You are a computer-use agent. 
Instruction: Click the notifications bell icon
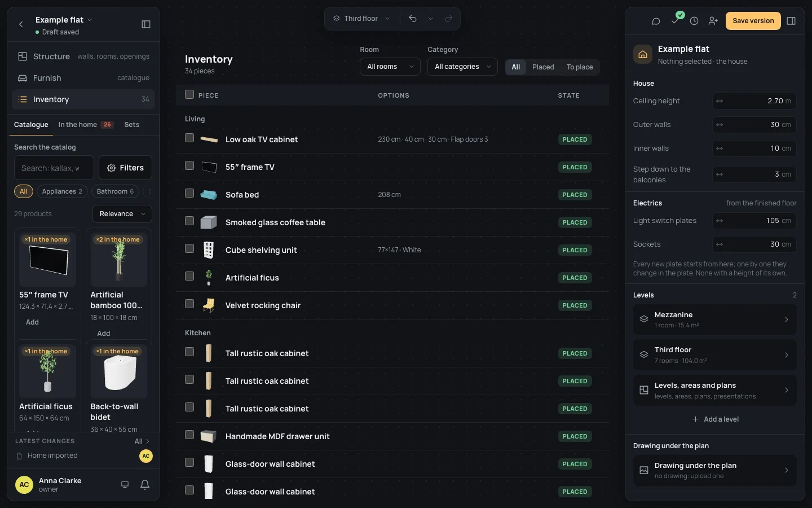coord(145,484)
